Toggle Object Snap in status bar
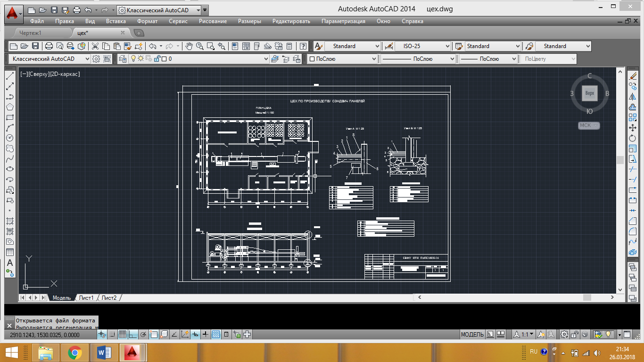Screen dimensions: 644x362 tap(153, 335)
